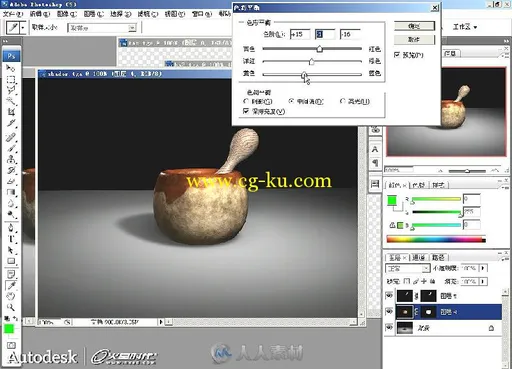Toggle Quick Mask mode button

click(11, 345)
